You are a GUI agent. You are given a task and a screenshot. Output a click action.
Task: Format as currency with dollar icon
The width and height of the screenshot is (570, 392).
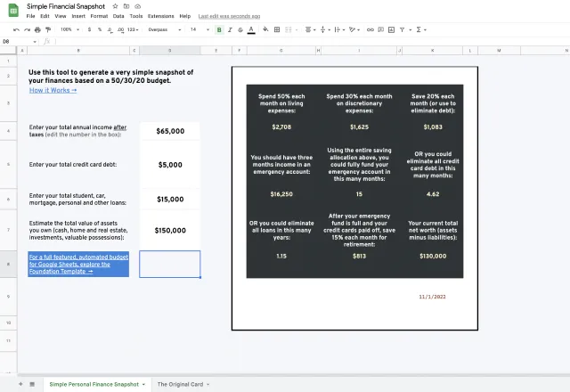pos(89,29)
